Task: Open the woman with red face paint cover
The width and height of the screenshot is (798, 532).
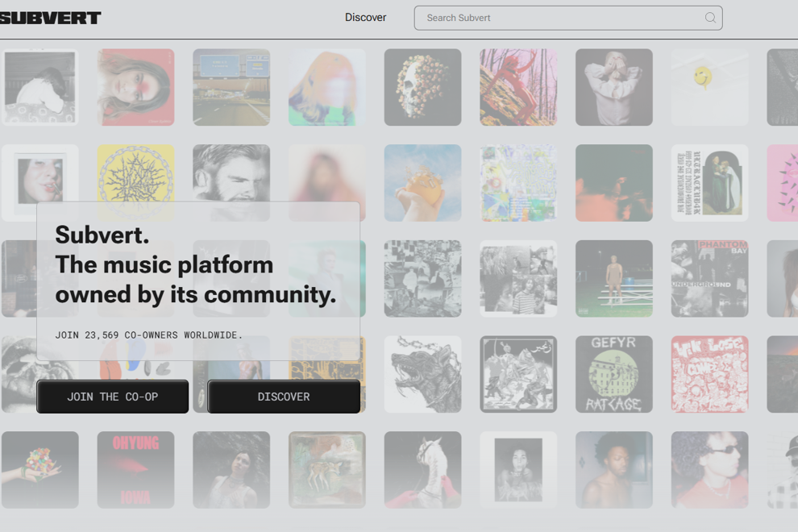Action: tap(135, 87)
